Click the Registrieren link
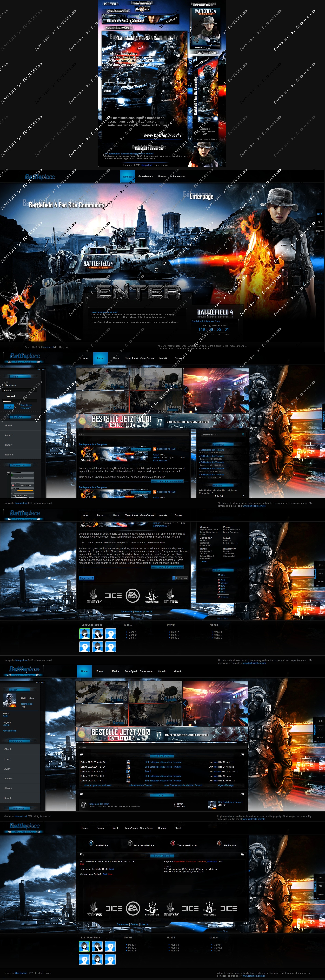The image size is (325, 980). point(26,405)
